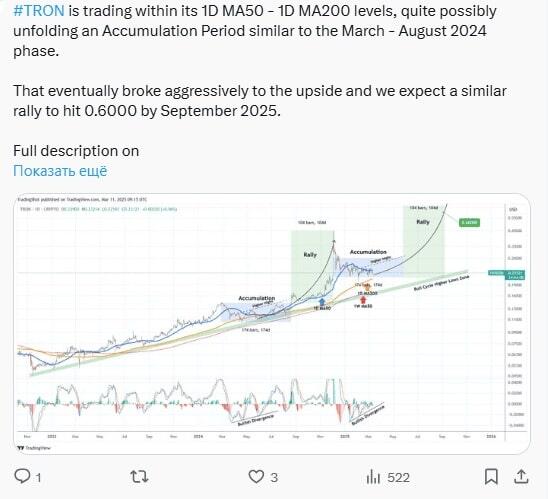Like the post with heart icon

[x=256, y=477]
